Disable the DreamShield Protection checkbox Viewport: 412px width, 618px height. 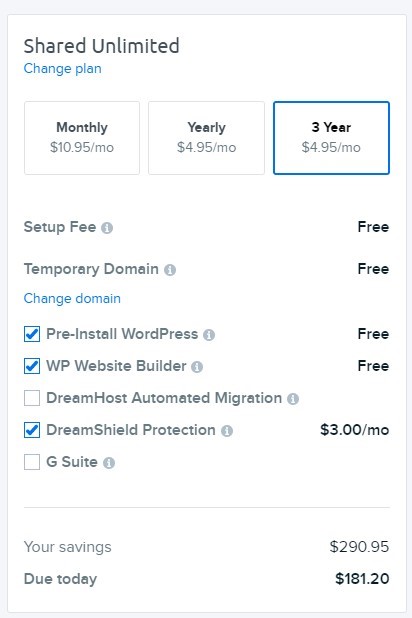point(32,430)
